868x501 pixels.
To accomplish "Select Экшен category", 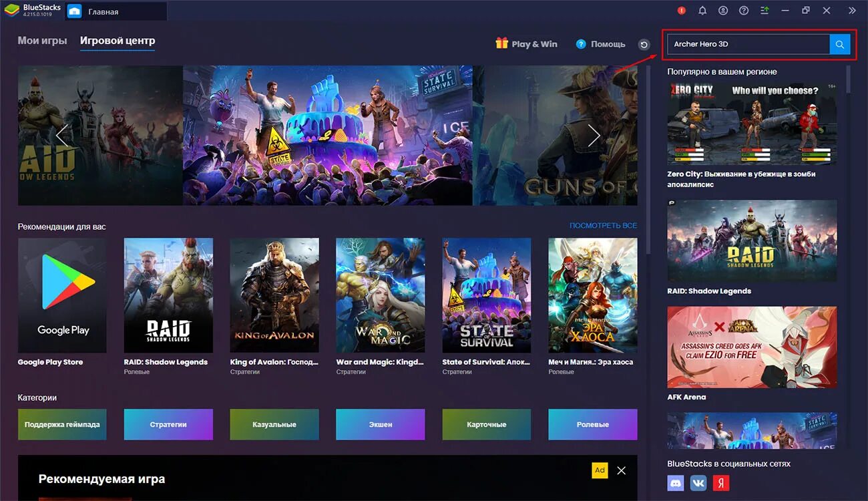I will [381, 424].
